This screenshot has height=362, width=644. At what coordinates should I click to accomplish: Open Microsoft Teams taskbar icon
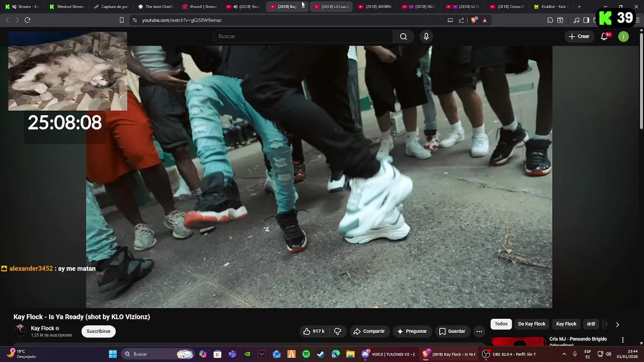click(x=232, y=354)
